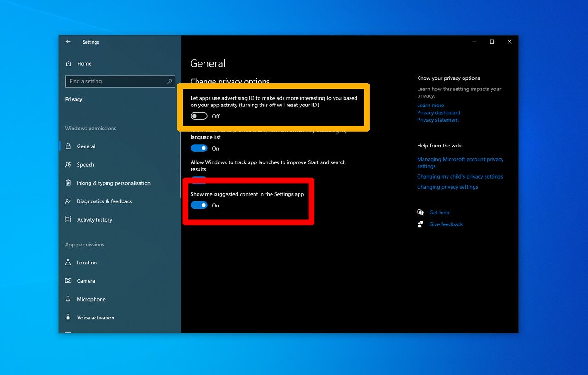Viewport: 588px width, 375px height.
Task: Close the Settings window
Action: (509, 42)
